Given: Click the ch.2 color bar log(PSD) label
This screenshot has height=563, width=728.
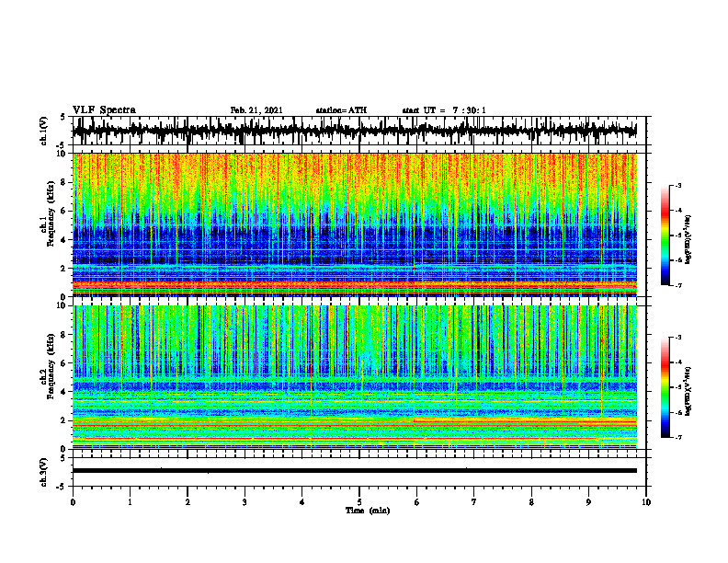Looking at the screenshot, I should coord(688,391).
